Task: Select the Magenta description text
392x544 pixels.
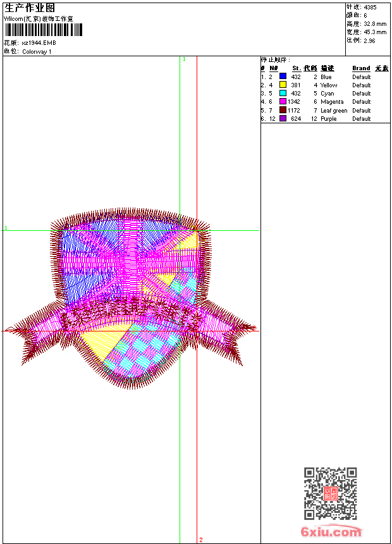Action: [332, 102]
